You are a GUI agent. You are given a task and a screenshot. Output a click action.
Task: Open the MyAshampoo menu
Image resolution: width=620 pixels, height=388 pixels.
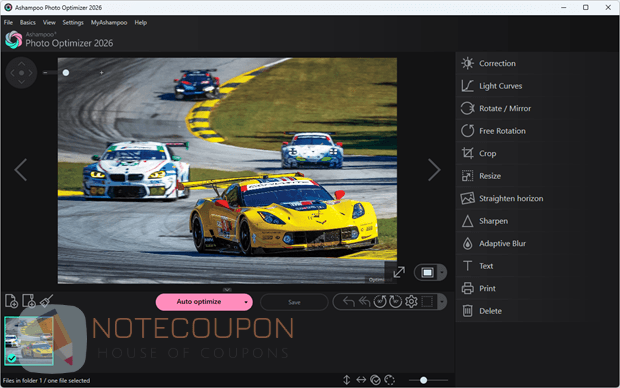click(109, 23)
